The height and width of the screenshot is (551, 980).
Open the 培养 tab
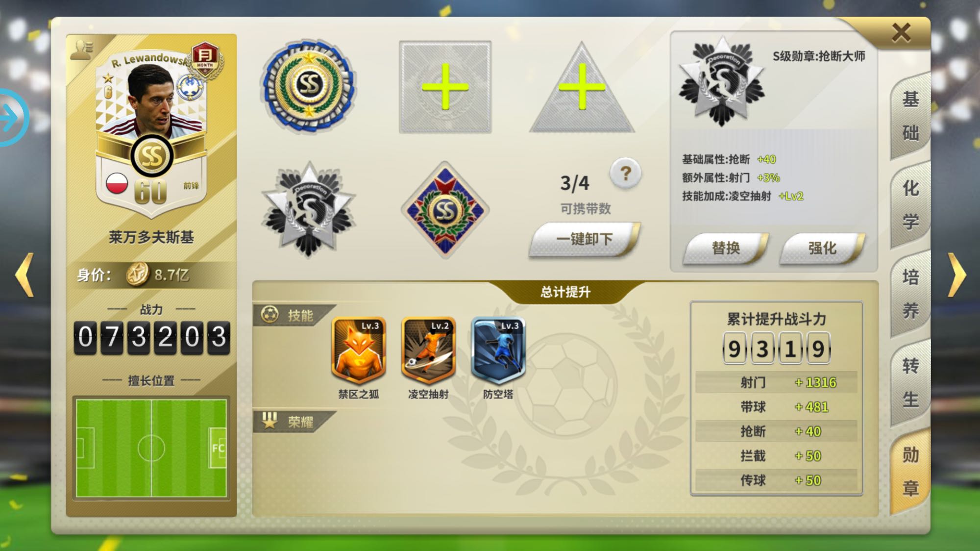click(910, 294)
